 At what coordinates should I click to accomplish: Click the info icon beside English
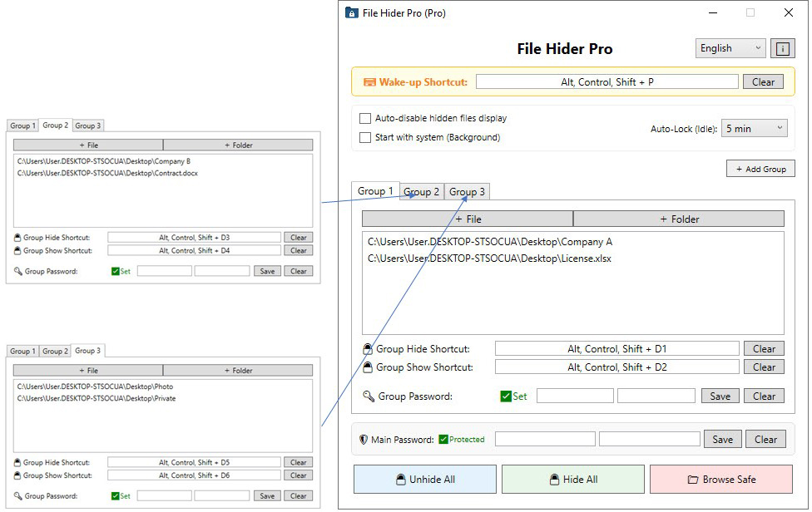(x=782, y=48)
